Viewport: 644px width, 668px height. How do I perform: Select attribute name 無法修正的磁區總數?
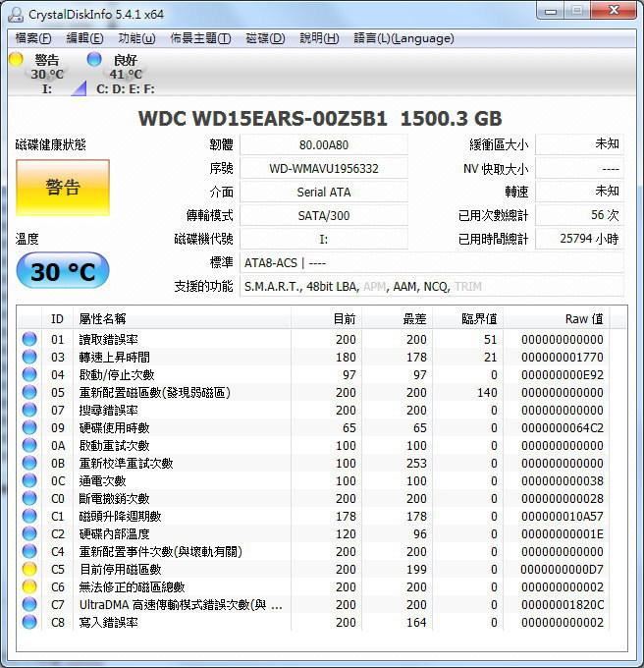tap(132, 587)
